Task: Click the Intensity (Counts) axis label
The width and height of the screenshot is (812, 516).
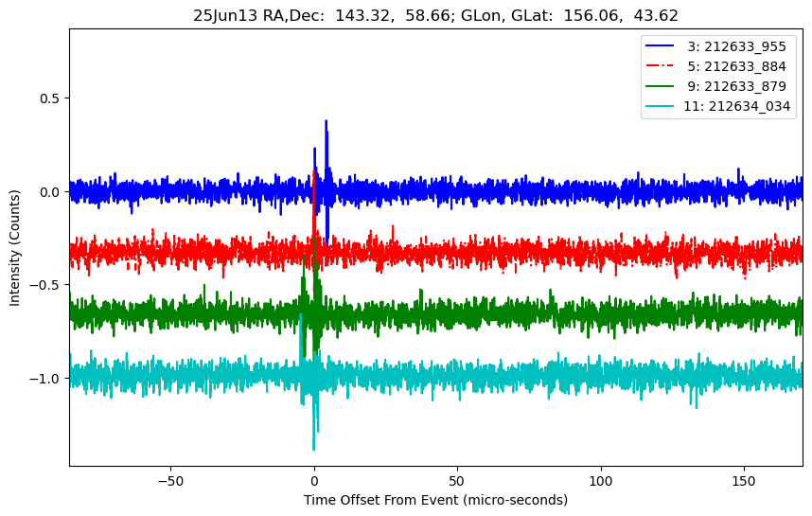Action: click(x=14, y=248)
